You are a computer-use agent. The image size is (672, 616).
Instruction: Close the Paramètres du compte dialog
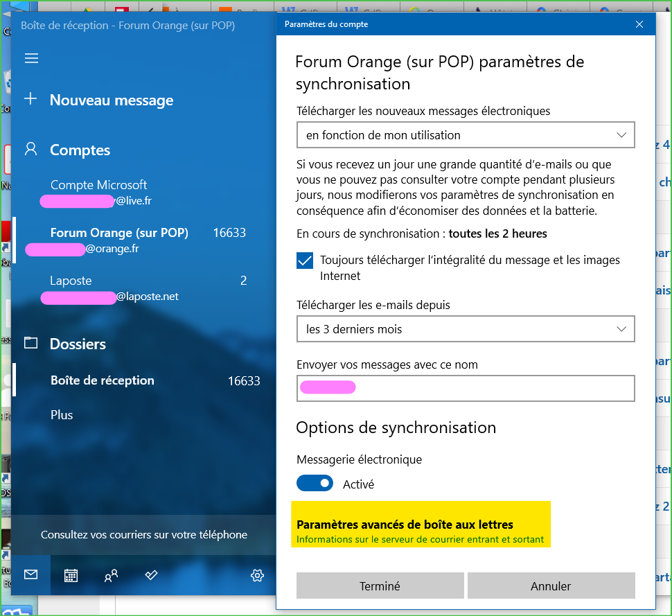tap(639, 24)
